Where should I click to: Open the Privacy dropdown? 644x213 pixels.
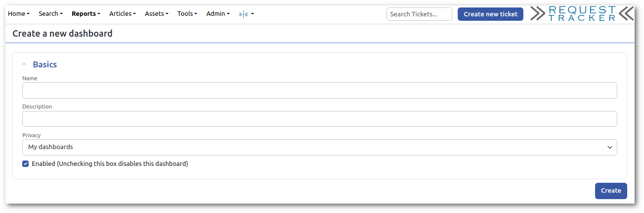[x=319, y=147]
